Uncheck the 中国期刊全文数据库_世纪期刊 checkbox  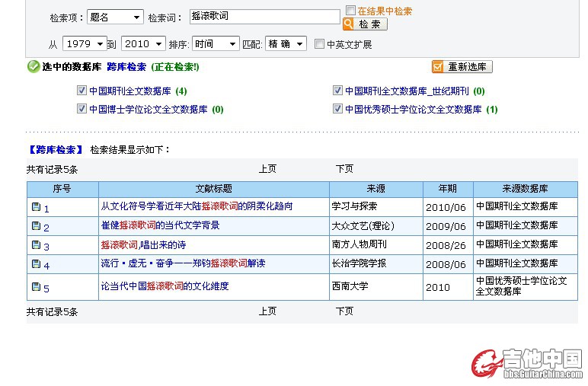tap(337, 91)
